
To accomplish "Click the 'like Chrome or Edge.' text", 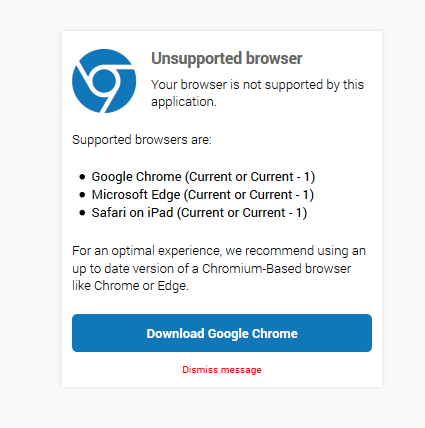I will (x=130, y=286).
